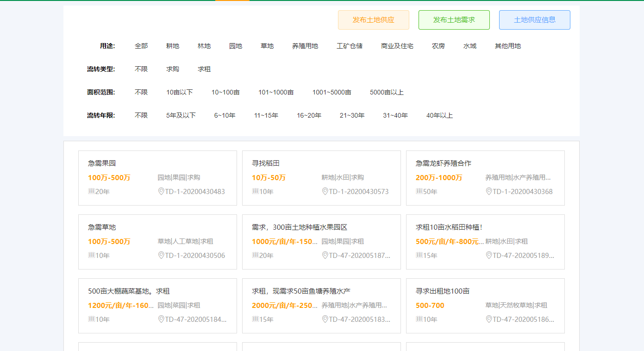Image resolution: width=644 pixels, height=351 pixels.
Task: Click location pin icon beside TD-1-20200430483
Action: pos(161,191)
